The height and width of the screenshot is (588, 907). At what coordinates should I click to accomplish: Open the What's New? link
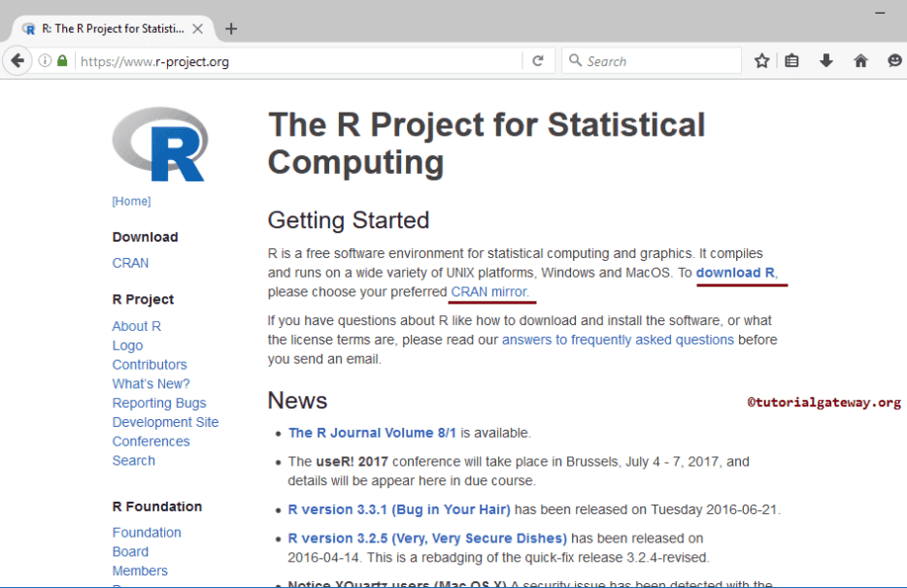point(151,384)
